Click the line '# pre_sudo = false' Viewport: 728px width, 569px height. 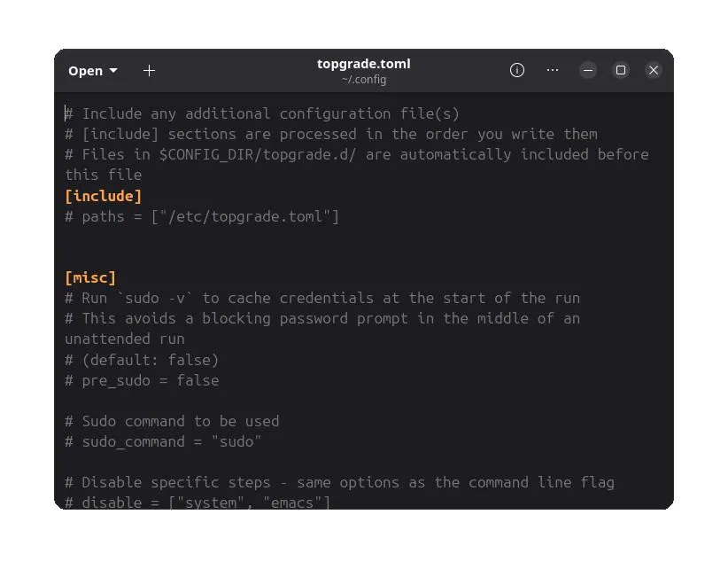tap(142, 380)
